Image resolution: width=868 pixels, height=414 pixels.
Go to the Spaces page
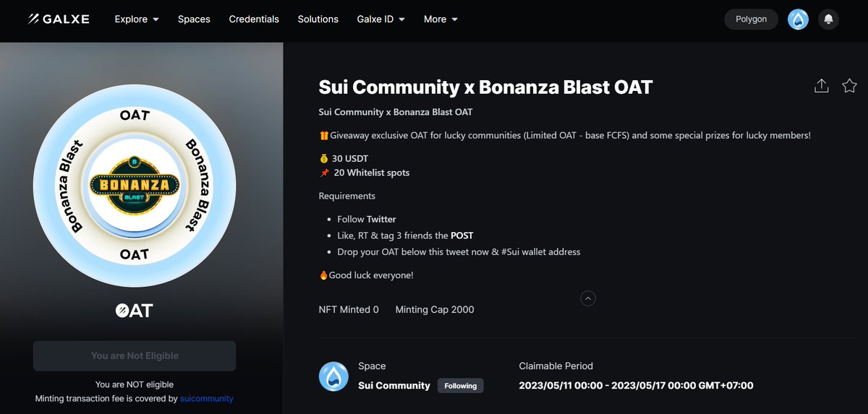point(194,20)
